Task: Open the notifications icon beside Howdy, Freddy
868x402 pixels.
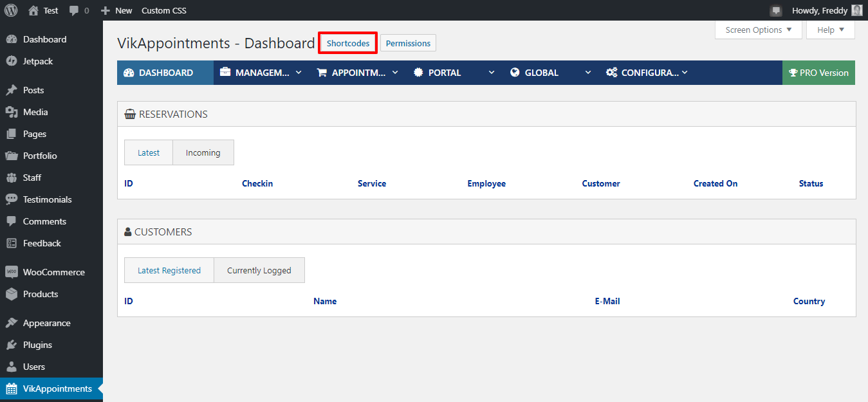Action: tap(776, 11)
